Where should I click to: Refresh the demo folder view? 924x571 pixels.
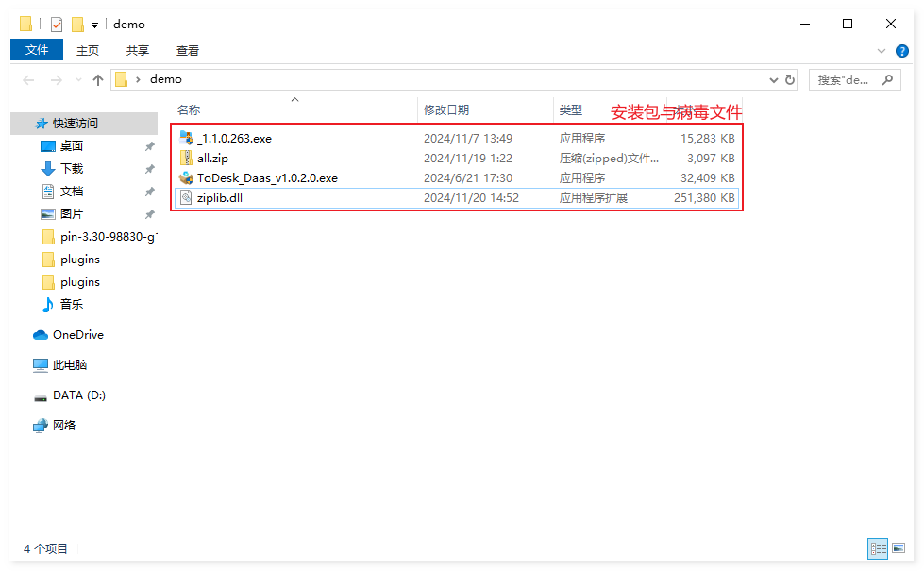[x=790, y=80]
